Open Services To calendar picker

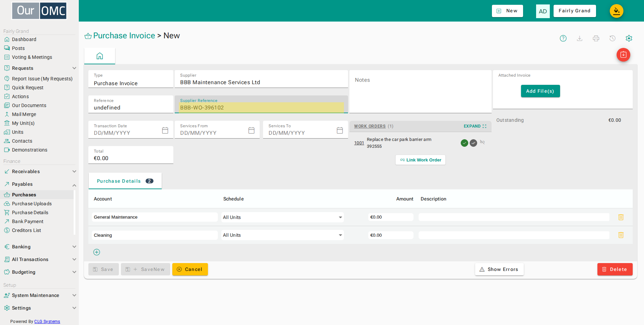tap(340, 130)
